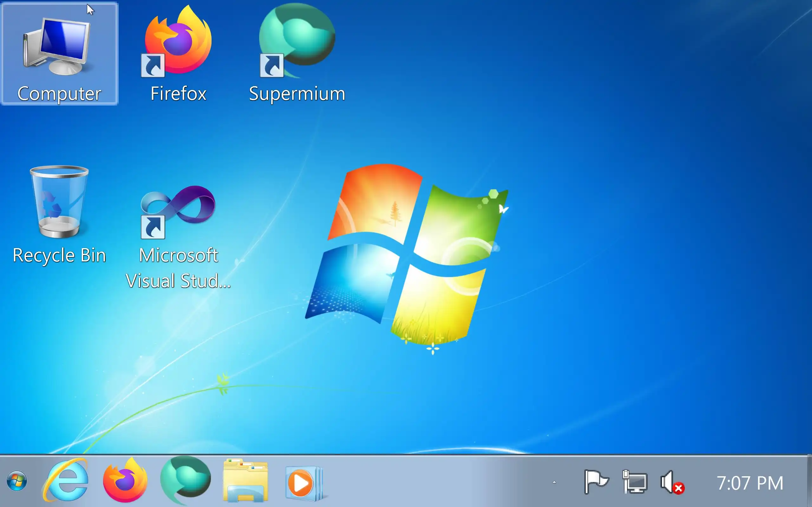The height and width of the screenshot is (507, 812).
Task: Click the "Microsoft Visual Stud..." text label
Action: coord(178,268)
